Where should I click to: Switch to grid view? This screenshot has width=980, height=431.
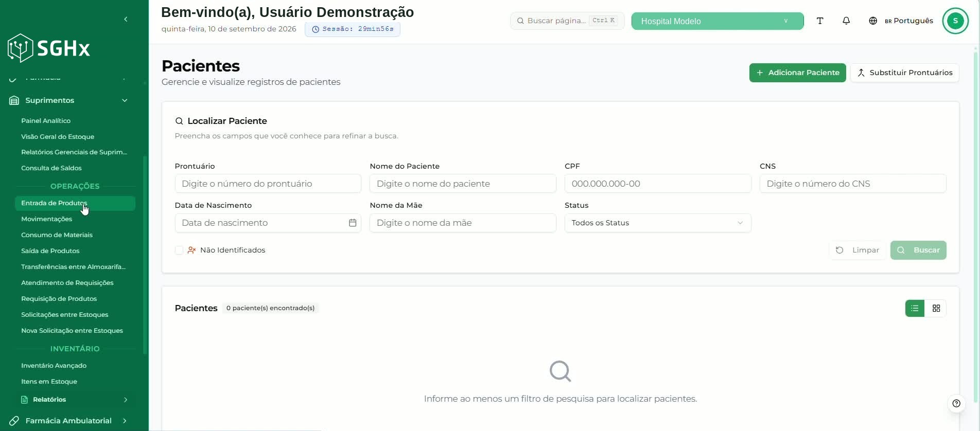(x=936, y=308)
